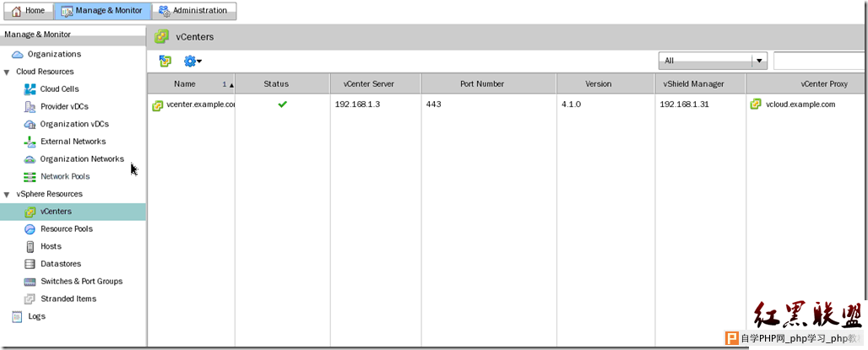The width and height of the screenshot is (868, 350).
Task: Open Organization vDCs list
Action: (x=75, y=125)
